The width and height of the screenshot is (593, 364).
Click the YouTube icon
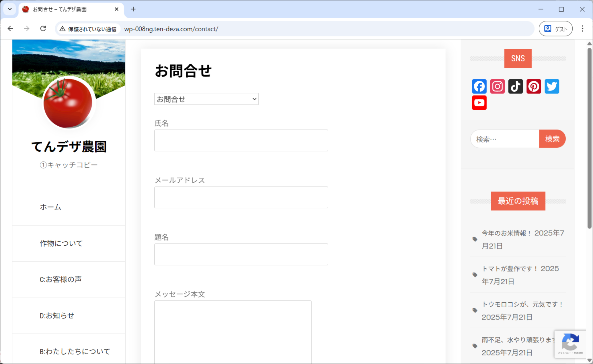479,103
